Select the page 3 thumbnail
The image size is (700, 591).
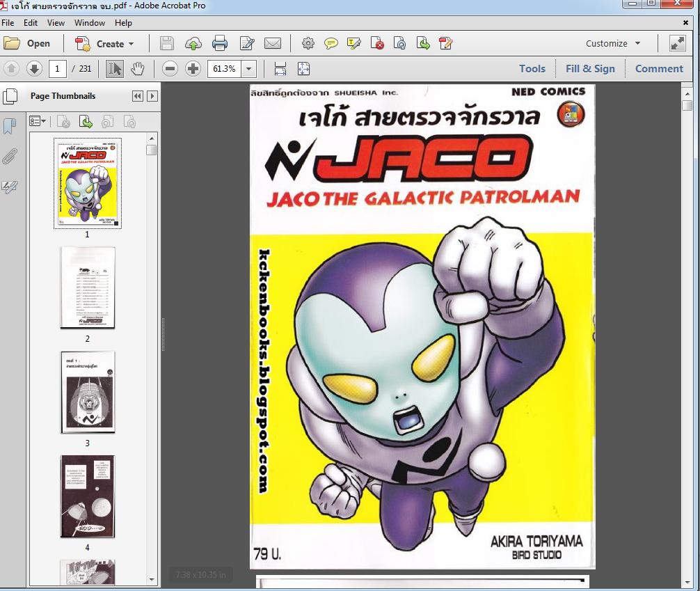coord(88,392)
